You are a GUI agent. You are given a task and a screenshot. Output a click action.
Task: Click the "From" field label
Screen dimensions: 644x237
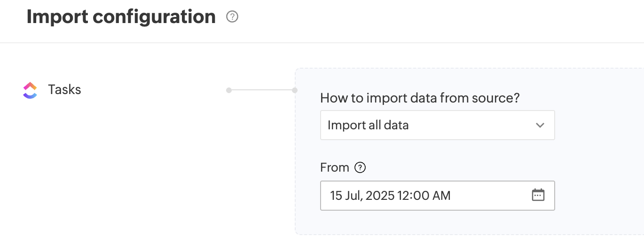334,167
